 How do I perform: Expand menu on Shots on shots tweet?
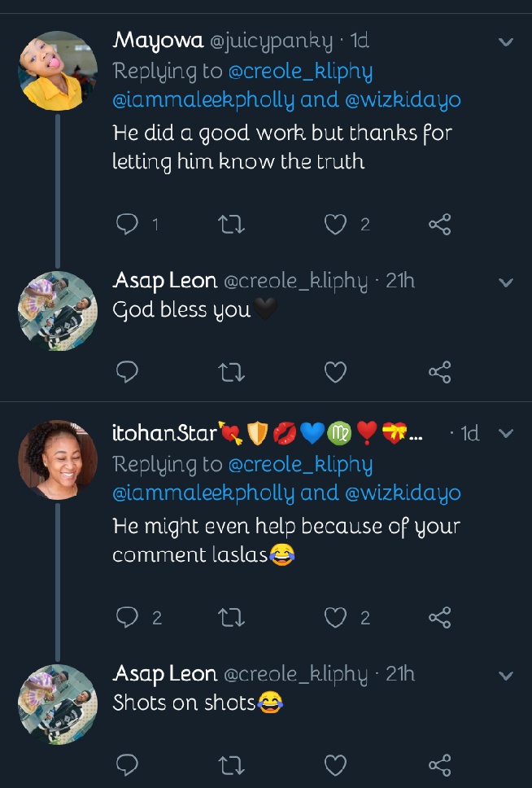[506, 676]
